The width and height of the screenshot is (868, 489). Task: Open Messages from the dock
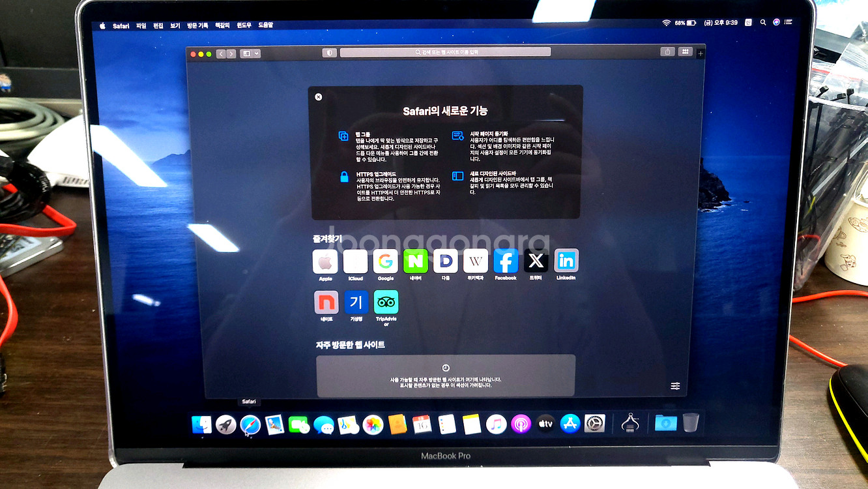click(x=323, y=425)
